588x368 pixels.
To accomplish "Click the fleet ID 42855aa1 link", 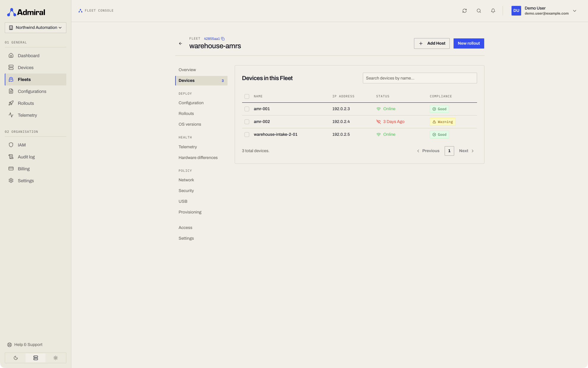I will click(212, 39).
